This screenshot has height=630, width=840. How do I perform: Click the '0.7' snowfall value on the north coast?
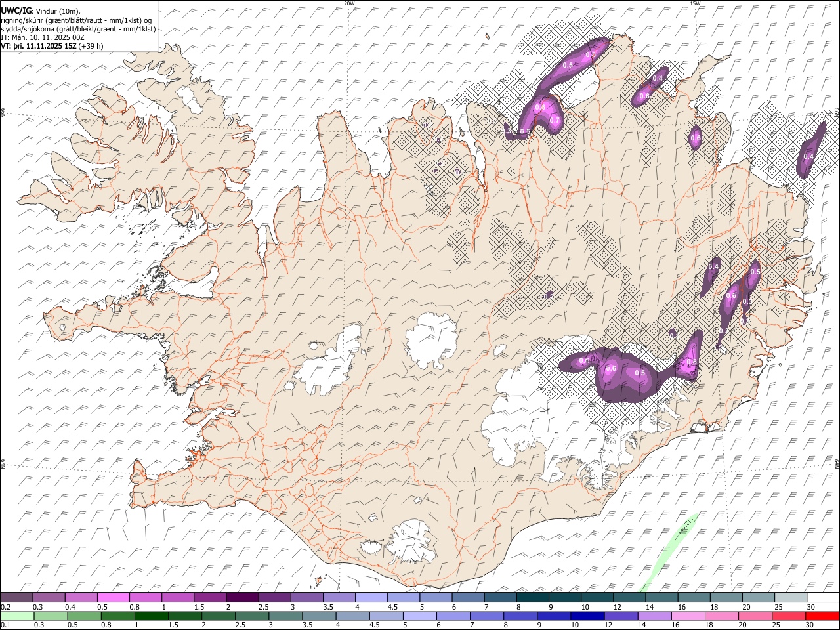tap(555, 121)
